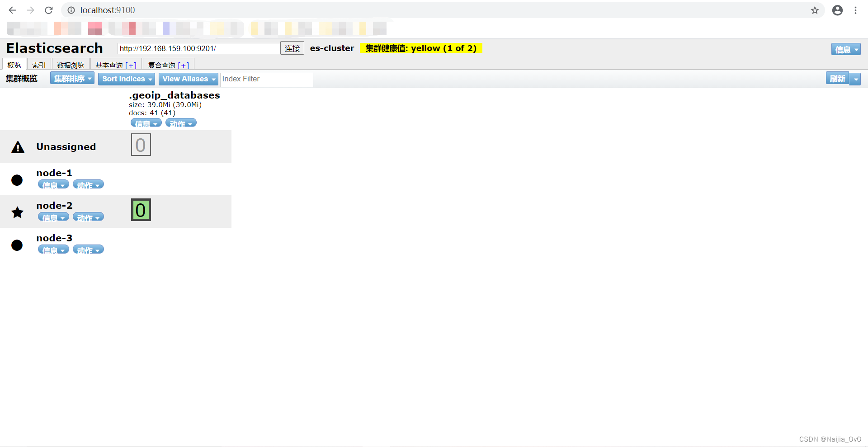The image size is (868, 447).
Task: Add a new basic query with [+]
Action: (131, 65)
